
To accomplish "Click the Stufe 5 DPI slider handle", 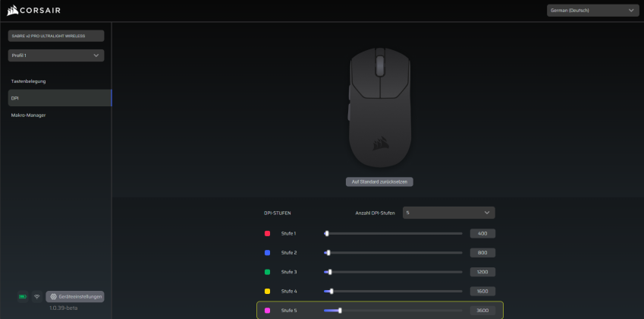I will [340, 310].
